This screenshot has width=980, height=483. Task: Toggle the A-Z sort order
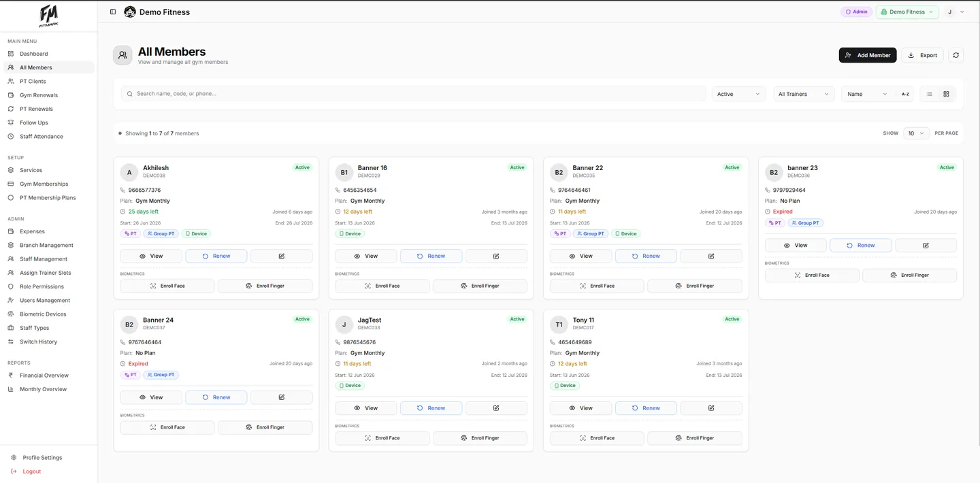905,94
